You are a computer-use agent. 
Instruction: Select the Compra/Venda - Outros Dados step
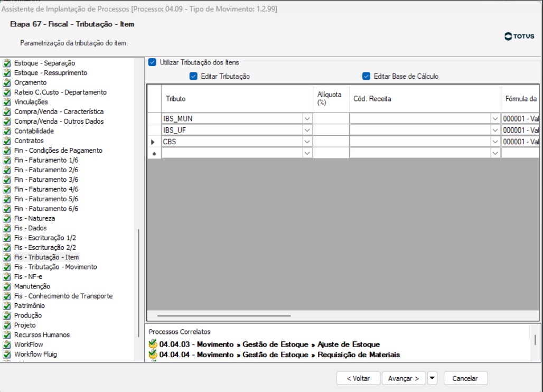pyautogui.click(x=59, y=122)
